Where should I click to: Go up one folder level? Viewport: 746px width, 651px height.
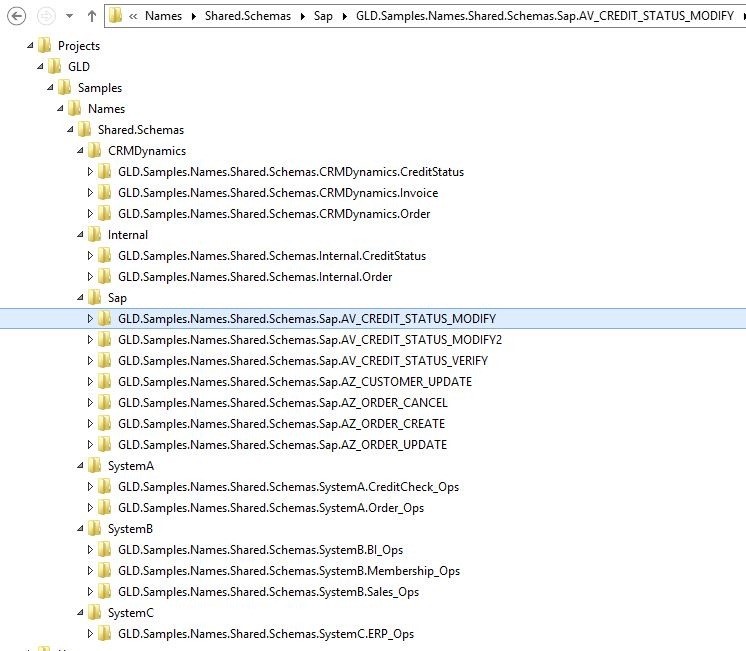92,16
